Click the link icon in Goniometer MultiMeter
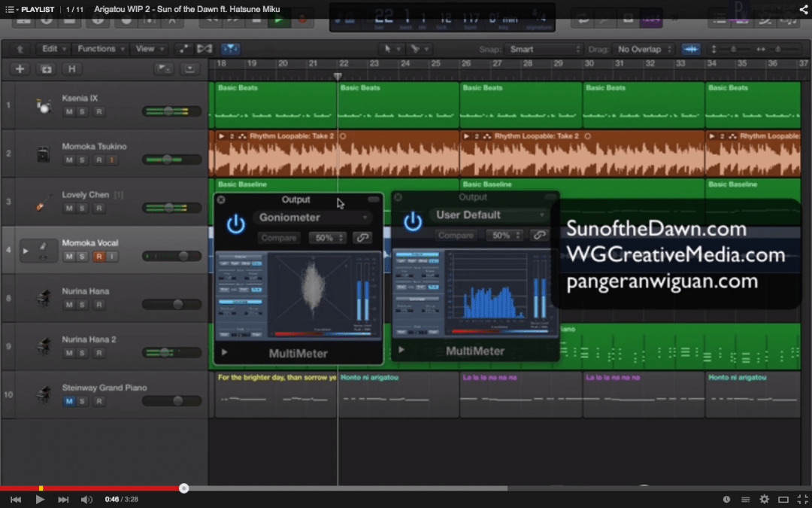Viewport: 812px width, 508px height. tap(362, 238)
